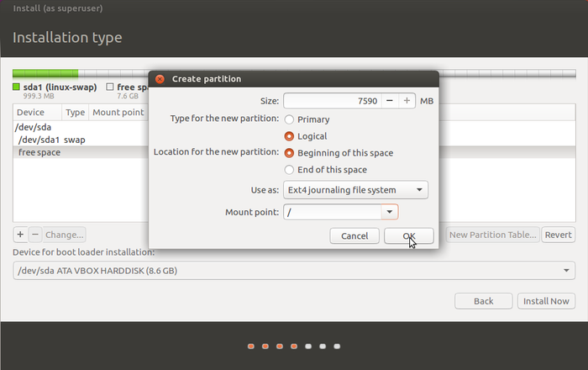The height and width of the screenshot is (370, 588).
Task: Open boot loader device dropdown
Action: pos(294,271)
